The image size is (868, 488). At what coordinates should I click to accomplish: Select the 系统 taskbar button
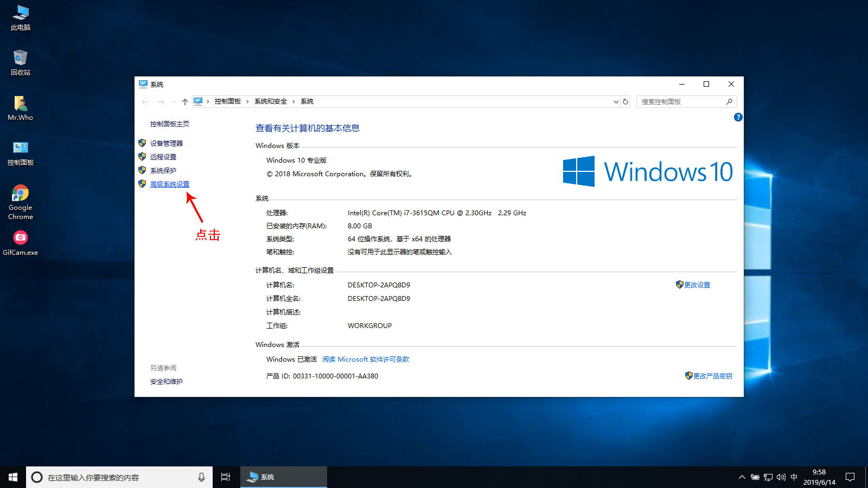284,477
